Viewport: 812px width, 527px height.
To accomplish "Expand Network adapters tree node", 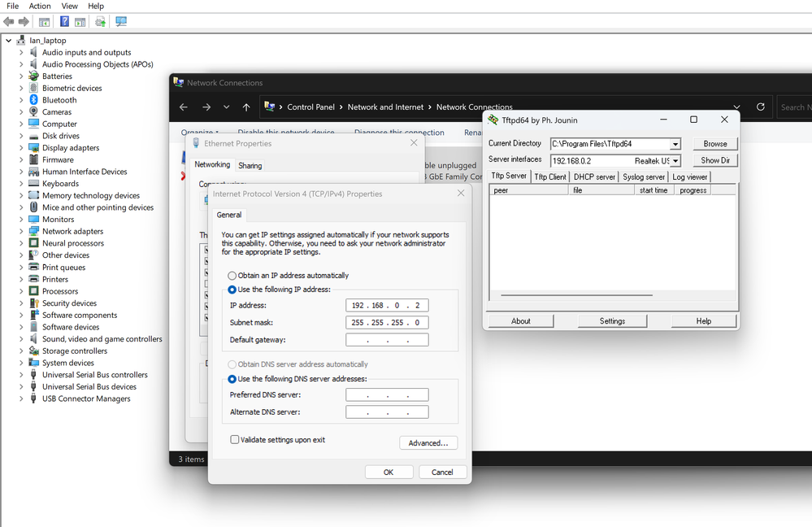I will pos(22,232).
